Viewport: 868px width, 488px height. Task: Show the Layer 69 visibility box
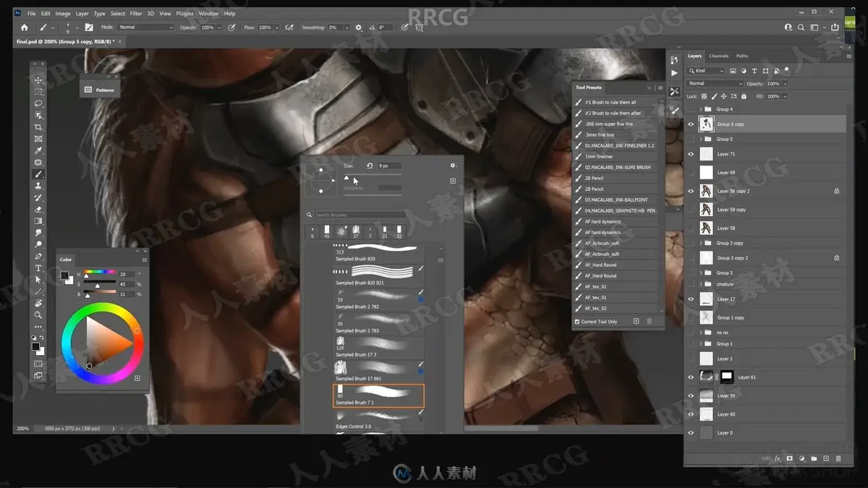(691, 173)
